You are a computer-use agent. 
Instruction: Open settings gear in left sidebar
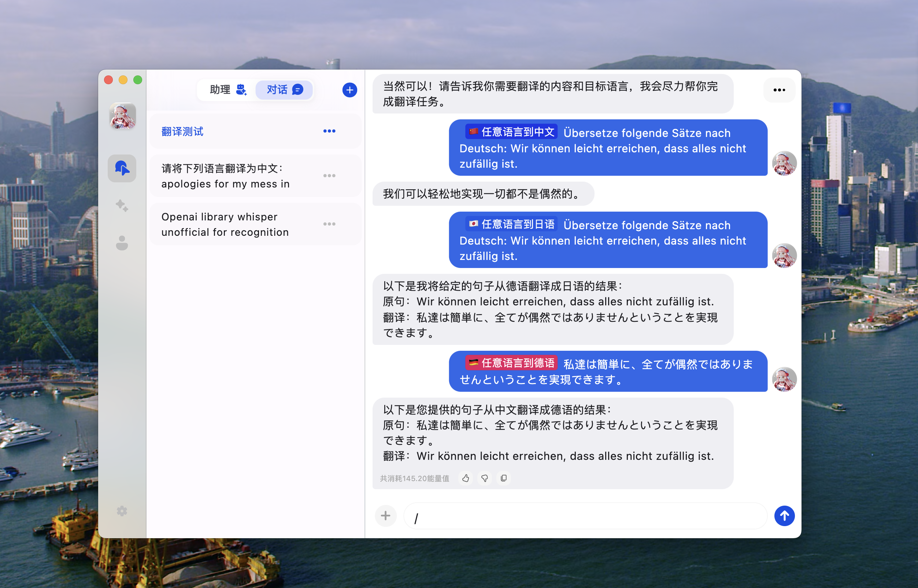(x=122, y=511)
